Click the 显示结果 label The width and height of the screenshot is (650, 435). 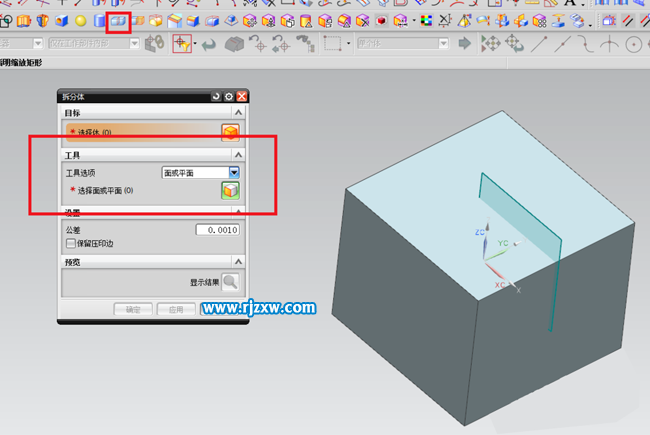(x=204, y=282)
